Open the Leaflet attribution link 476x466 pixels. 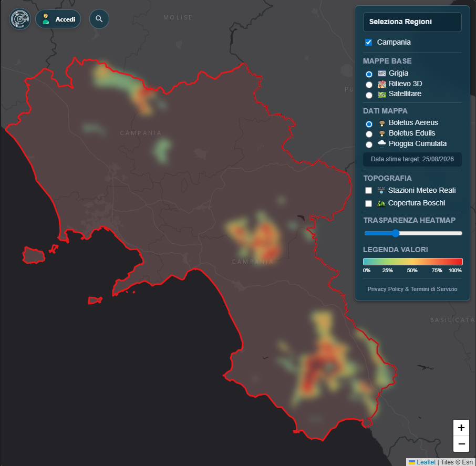422,462
